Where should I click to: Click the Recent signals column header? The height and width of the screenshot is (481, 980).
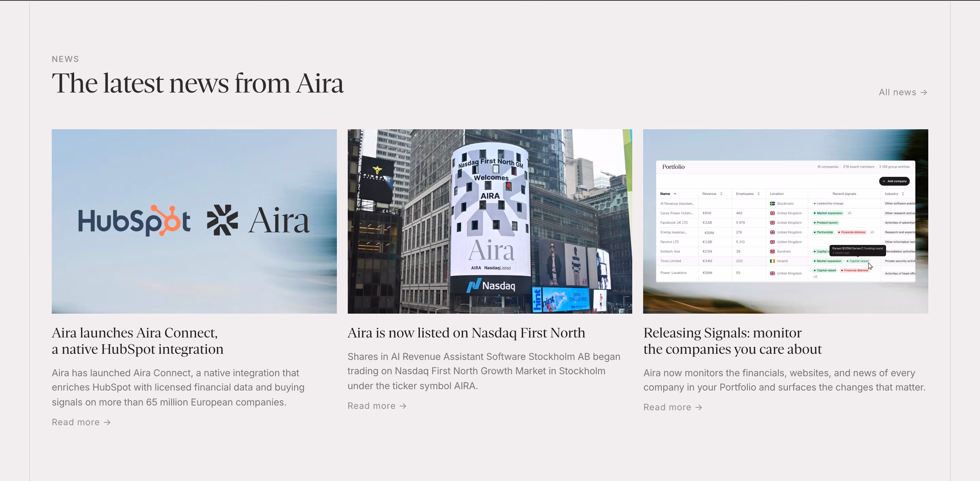[x=844, y=194]
